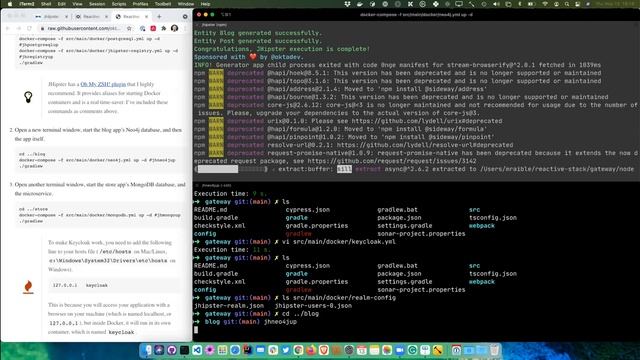Open the volume control in menu bar
Image resolution: width=640 pixels, height=360 pixels.
tap(496, 4)
